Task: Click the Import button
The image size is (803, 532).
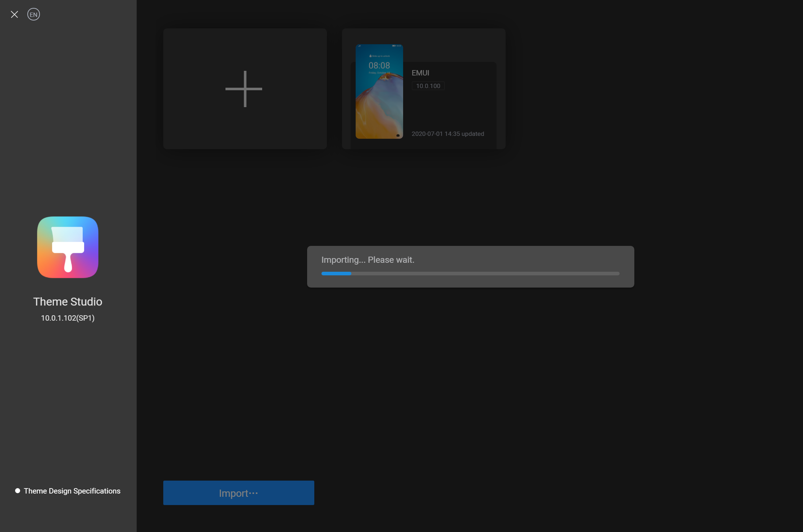Action: [x=238, y=493]
